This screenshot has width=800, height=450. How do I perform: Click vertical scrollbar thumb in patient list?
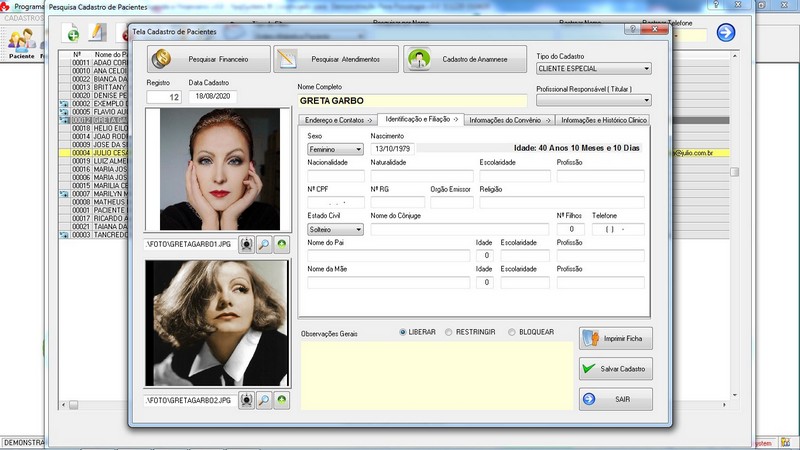point(735,172)
